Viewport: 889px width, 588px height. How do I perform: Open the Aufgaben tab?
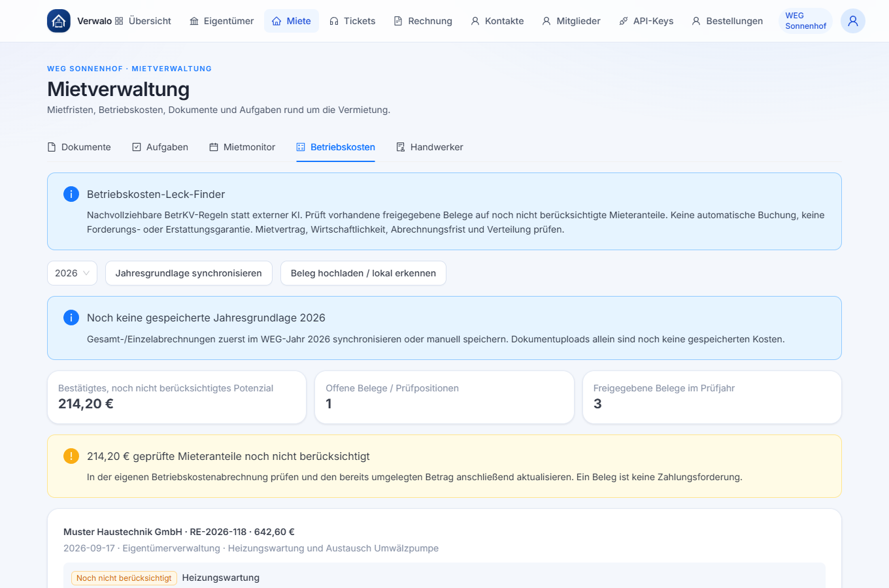160,147
